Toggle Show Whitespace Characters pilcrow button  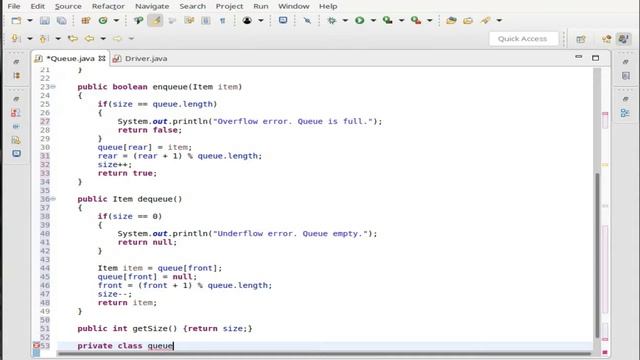(x=222, y=20)
